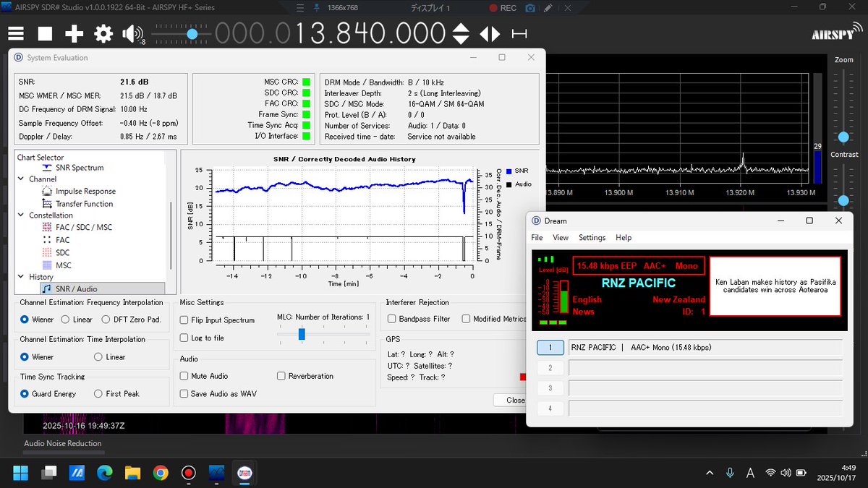Collapse the Constellation tree group
Image resolution: width=868 pixels, height=488 pixels.
point(22,215)
